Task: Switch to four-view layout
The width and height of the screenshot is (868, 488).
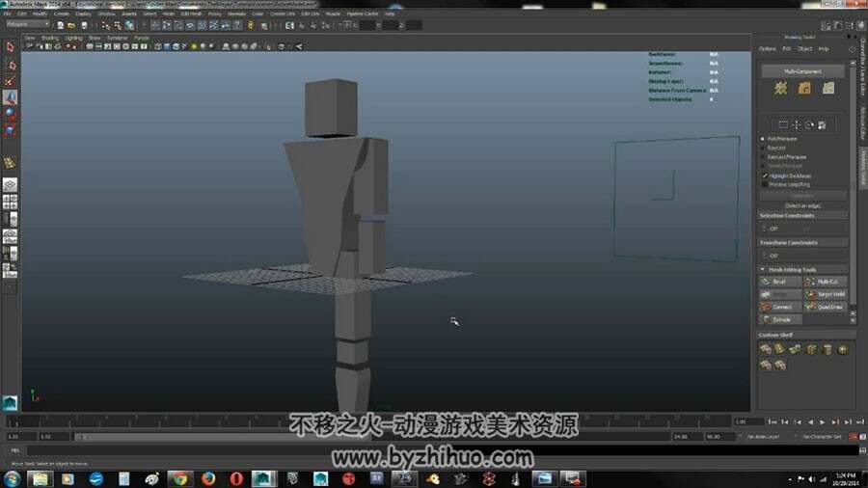Action: coord(10,202)
